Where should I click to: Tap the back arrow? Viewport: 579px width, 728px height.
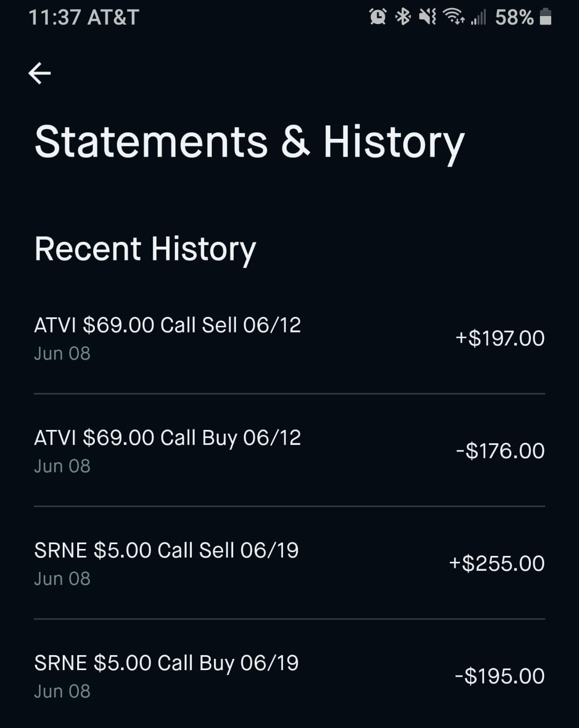point(40,73)
